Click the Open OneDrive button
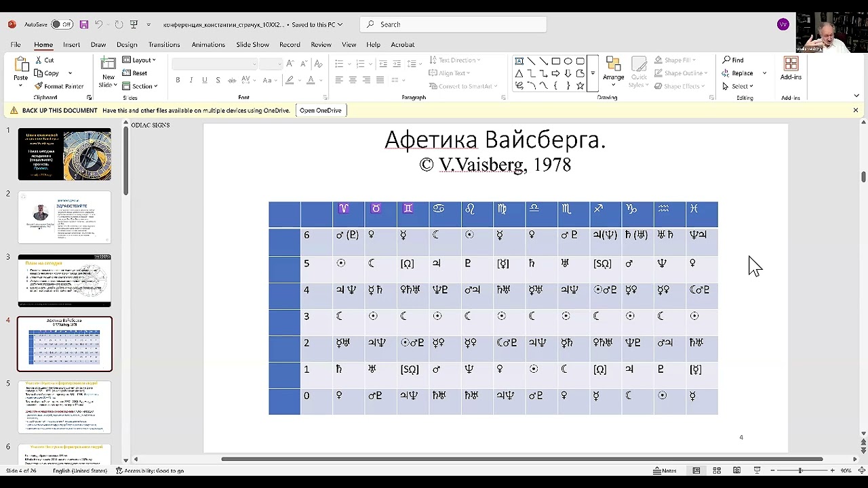 coord(321,110)
